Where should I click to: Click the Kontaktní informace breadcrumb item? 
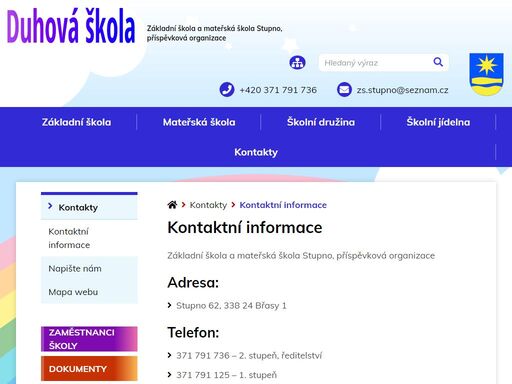[283, 205]
